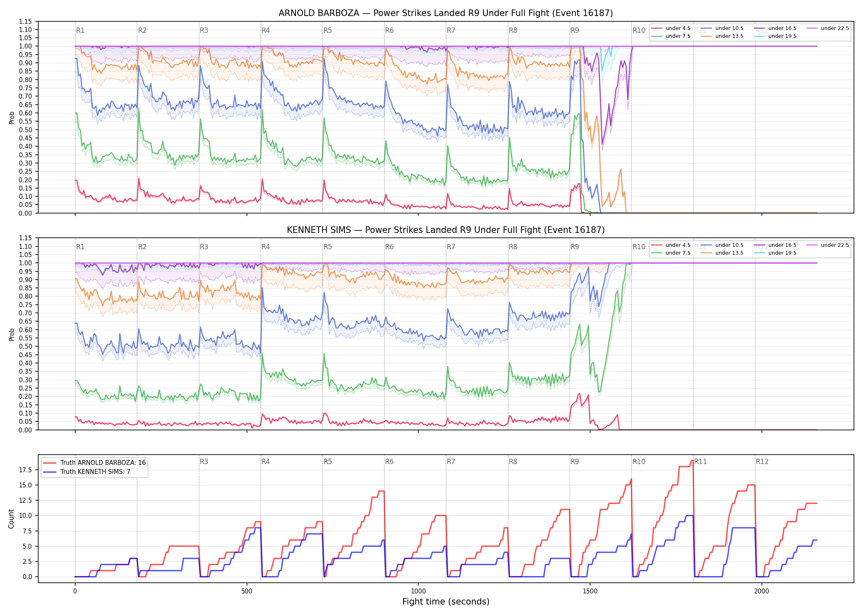Click the 'Fight time (seconds)' axis label
This screenshot has height=616, width=863.
click(446, 602)
